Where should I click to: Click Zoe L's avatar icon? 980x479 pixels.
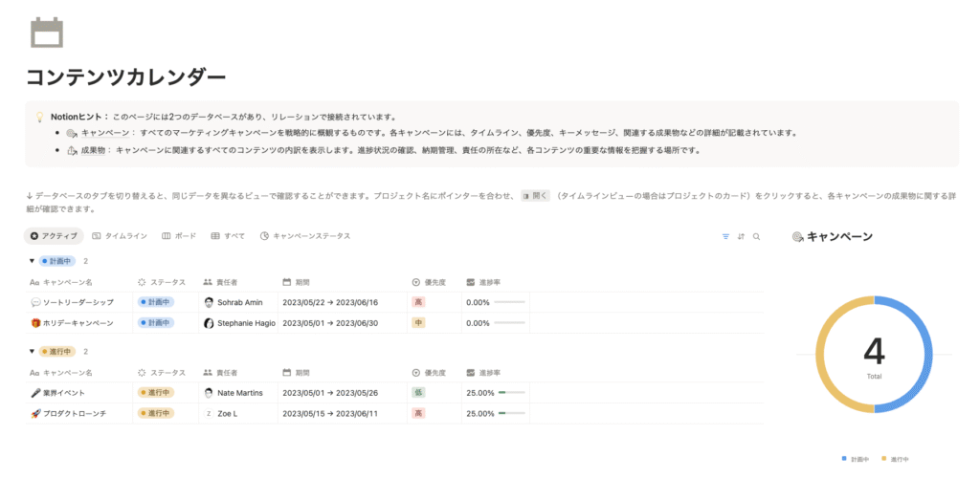(209, 413)
